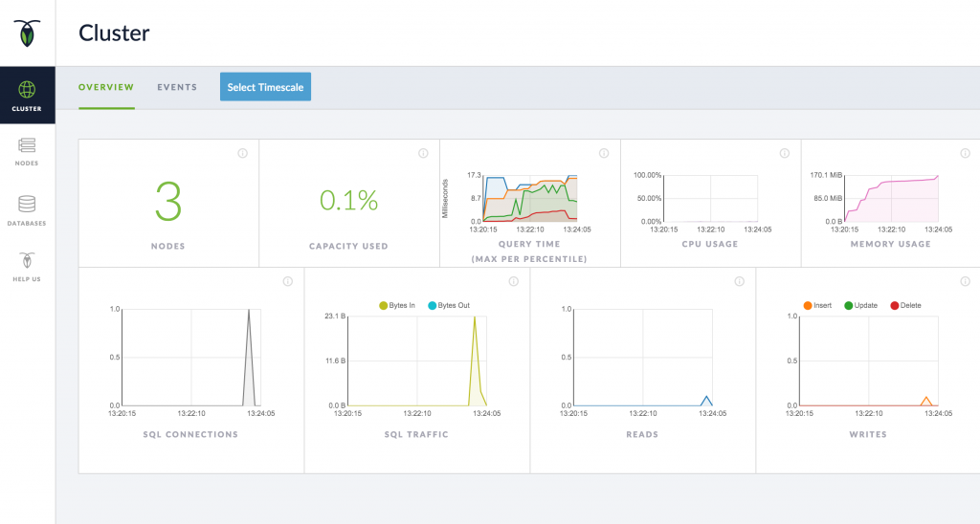Screen dimensions: 980x524
Task: Click the SQL CONNECTIONS chart title
Action: tap(190, 435)
